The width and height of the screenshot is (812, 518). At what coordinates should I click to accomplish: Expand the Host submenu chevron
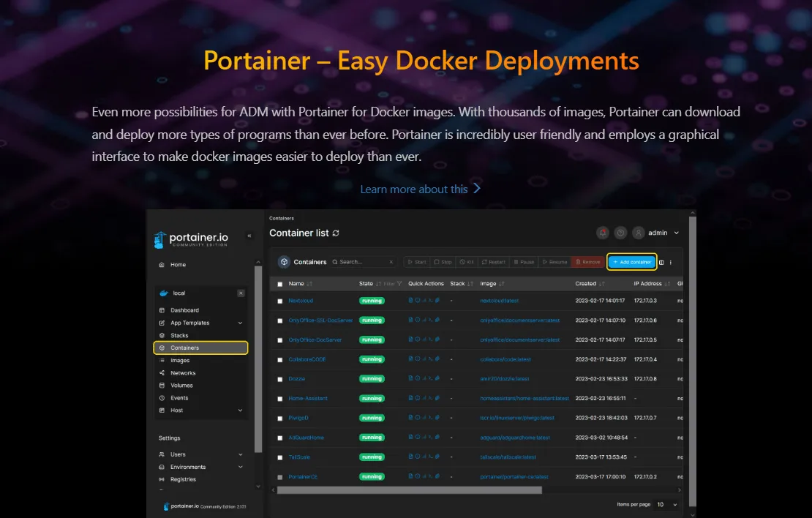pos(240,410)
